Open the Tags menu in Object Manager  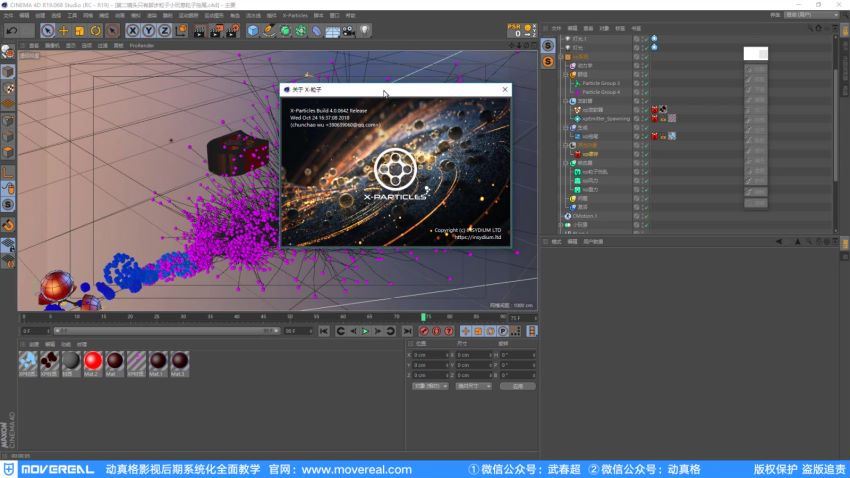click(x=620, y=28)
